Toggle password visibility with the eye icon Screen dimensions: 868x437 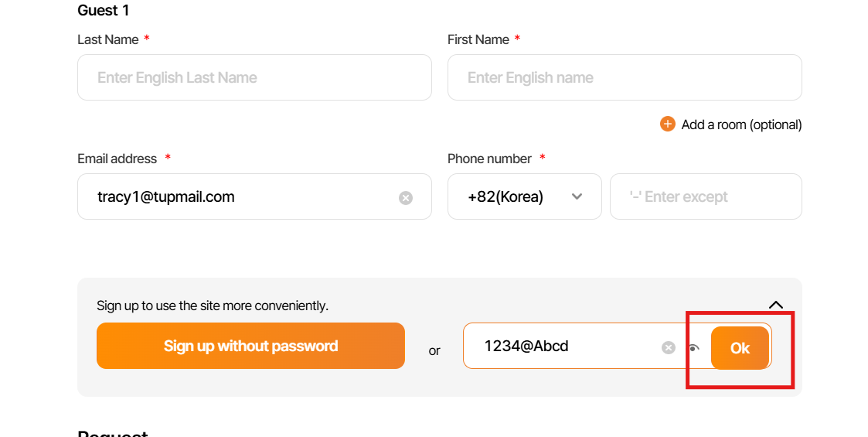(693, 348)
